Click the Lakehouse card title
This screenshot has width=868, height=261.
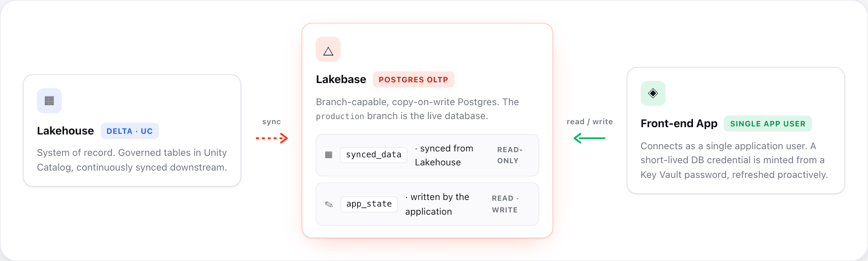point(65,131)
